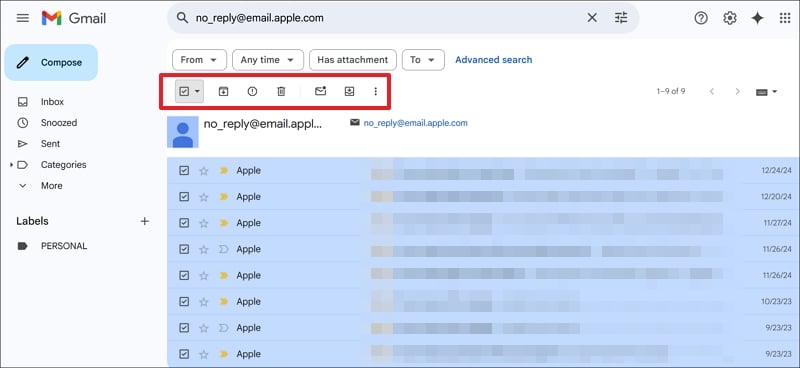The width and height of the screenshot is (800, 368).
Task: Report selected emails as spam
Action: click(x=252, y=91)
